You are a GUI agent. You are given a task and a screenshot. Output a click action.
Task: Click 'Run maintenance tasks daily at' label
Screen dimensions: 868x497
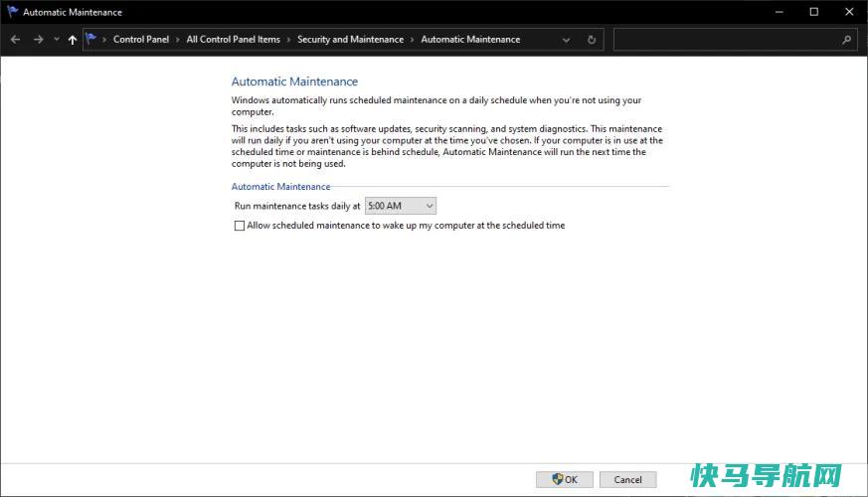[297, 206]
